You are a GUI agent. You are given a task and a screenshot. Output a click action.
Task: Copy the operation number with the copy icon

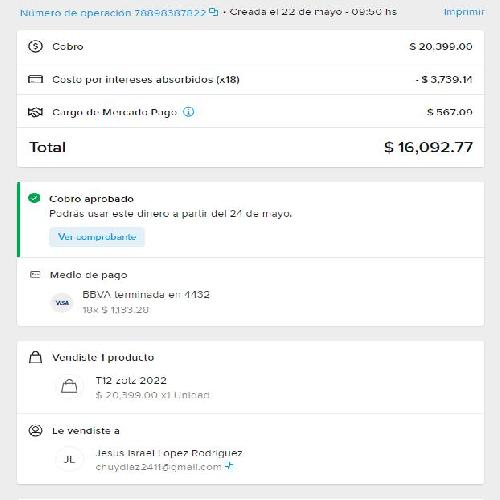pyautogui.click(x=213, y=12)
